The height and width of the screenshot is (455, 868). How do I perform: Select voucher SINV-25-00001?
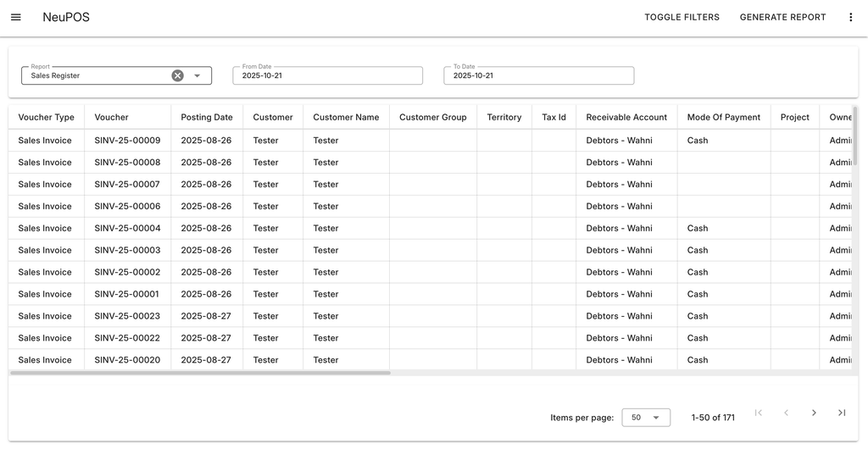click(x=127, y=294)
